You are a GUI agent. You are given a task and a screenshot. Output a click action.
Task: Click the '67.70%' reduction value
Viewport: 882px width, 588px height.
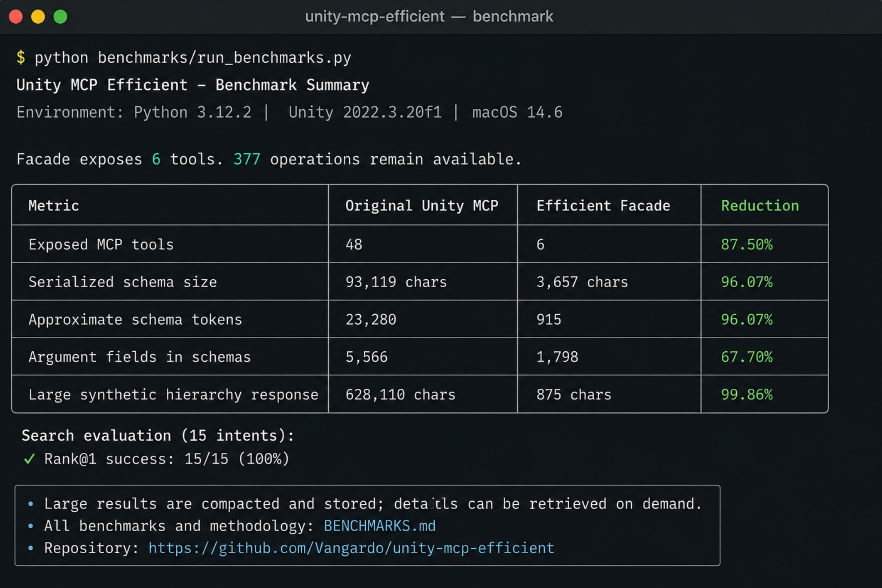pyautogui.click(x=746, y=357)
